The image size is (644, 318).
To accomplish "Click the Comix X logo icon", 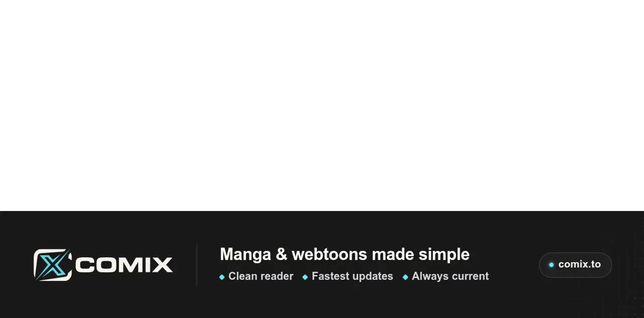I will pos(53,265).
